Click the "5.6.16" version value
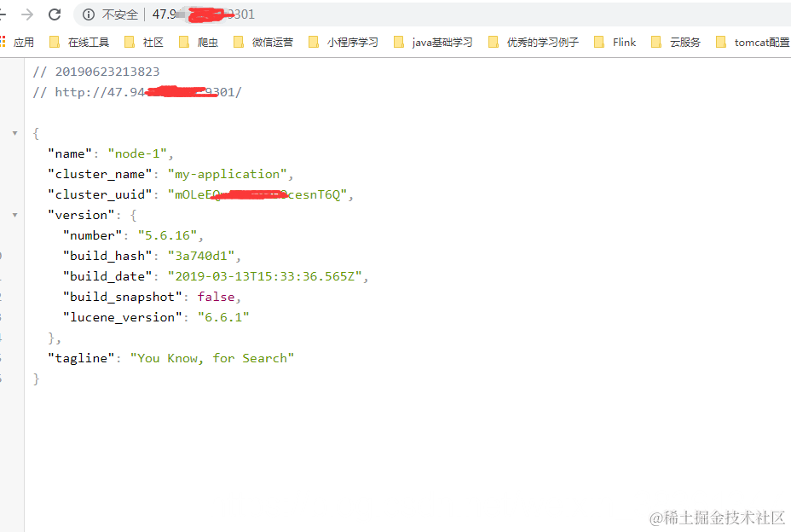This screenshot has width=791, height=532. point(167,235)
